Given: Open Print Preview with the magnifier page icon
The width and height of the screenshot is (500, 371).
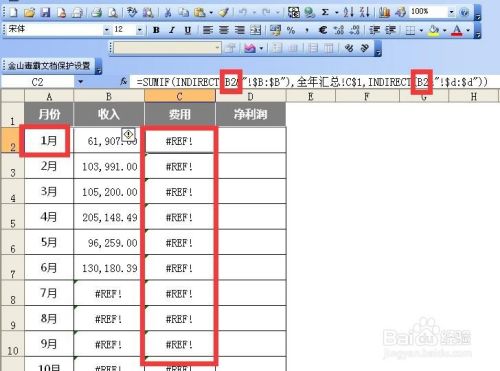Looking at the screenshot, I should point(113,13).
